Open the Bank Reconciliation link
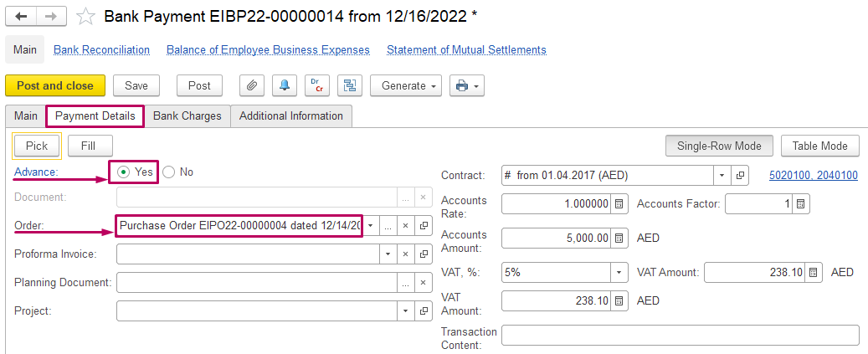Viewport: 868px width, 354px height. 101,50
